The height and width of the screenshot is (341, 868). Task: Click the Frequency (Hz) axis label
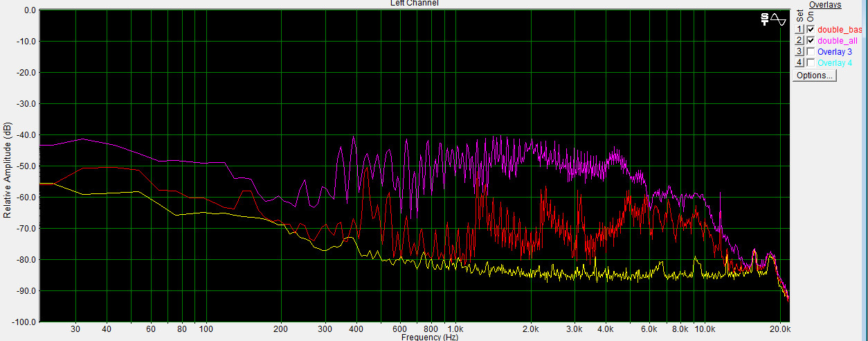pos(430,338)
